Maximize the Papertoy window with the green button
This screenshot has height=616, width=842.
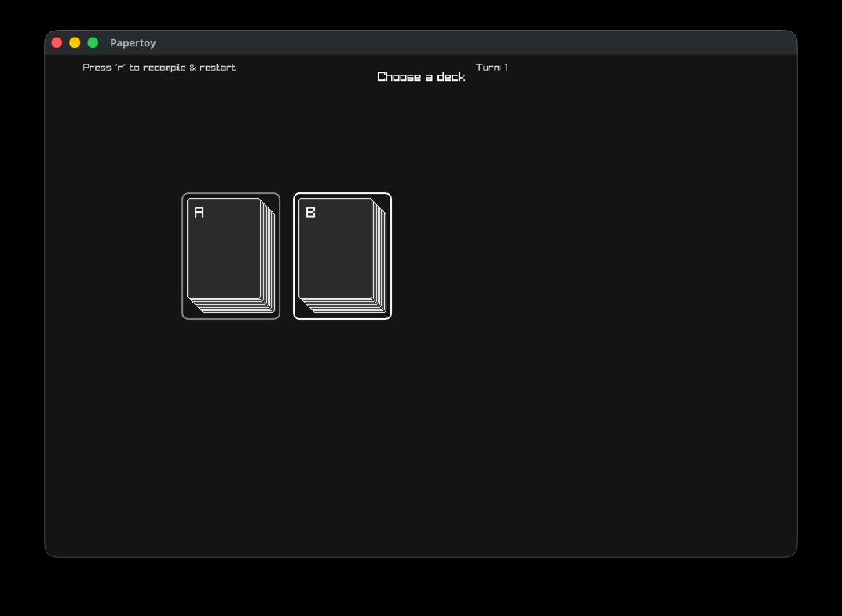(x=93, y=42)
